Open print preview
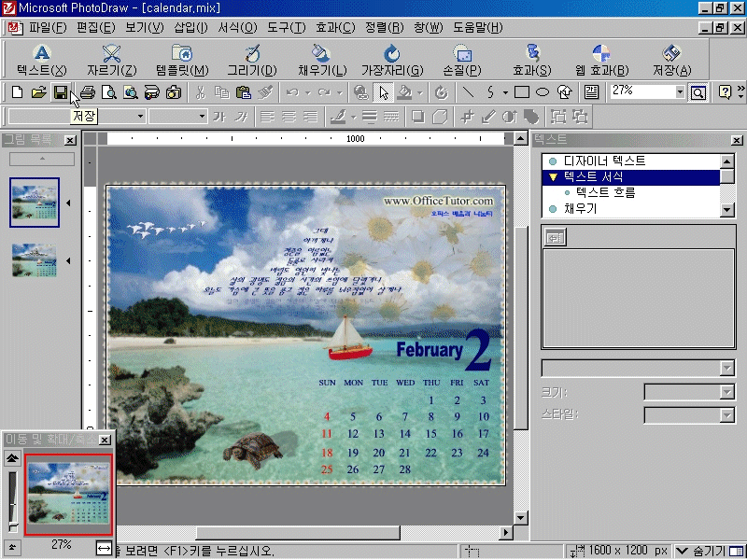The image size is (747, 560). pyautogui.click(x=108, y=91)
